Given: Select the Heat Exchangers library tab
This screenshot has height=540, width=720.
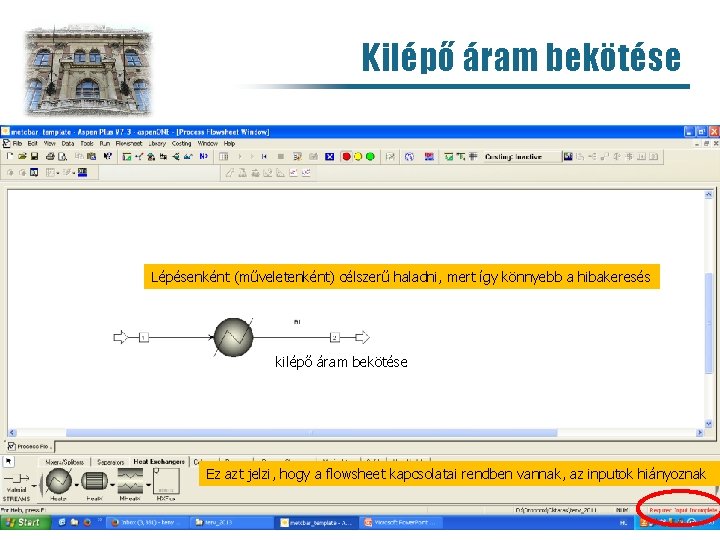Looking at the screenshot, I should 159,462.
